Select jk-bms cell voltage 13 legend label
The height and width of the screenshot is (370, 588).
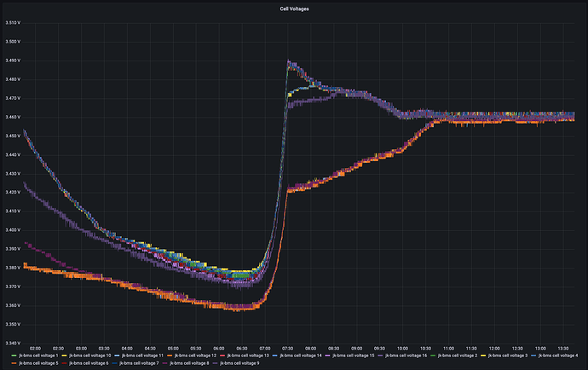coord(243,355)
